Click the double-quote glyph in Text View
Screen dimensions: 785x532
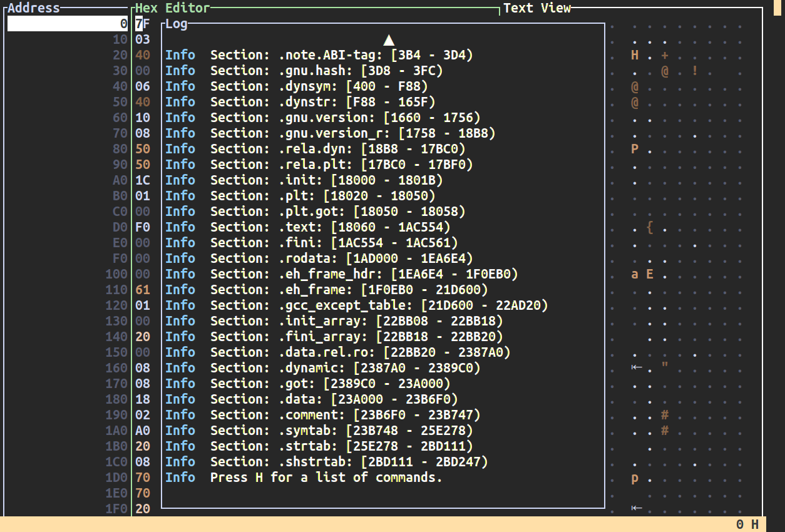[665, 368]
